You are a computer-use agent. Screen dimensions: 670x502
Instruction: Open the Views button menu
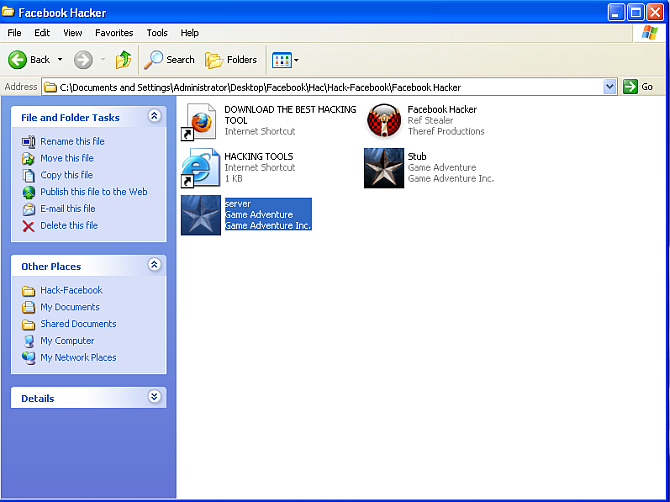285,60
